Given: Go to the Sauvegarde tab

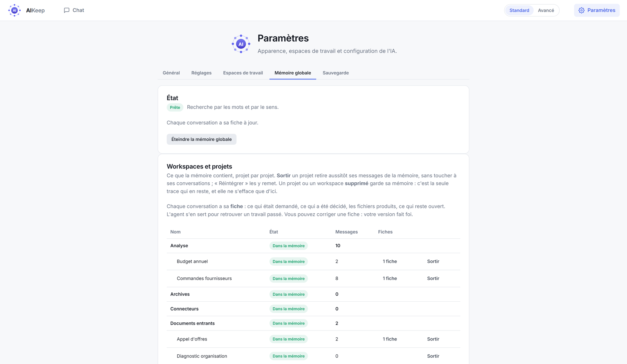Looking at the screenshot, I should pyautogui.click(x=336, y=73).
